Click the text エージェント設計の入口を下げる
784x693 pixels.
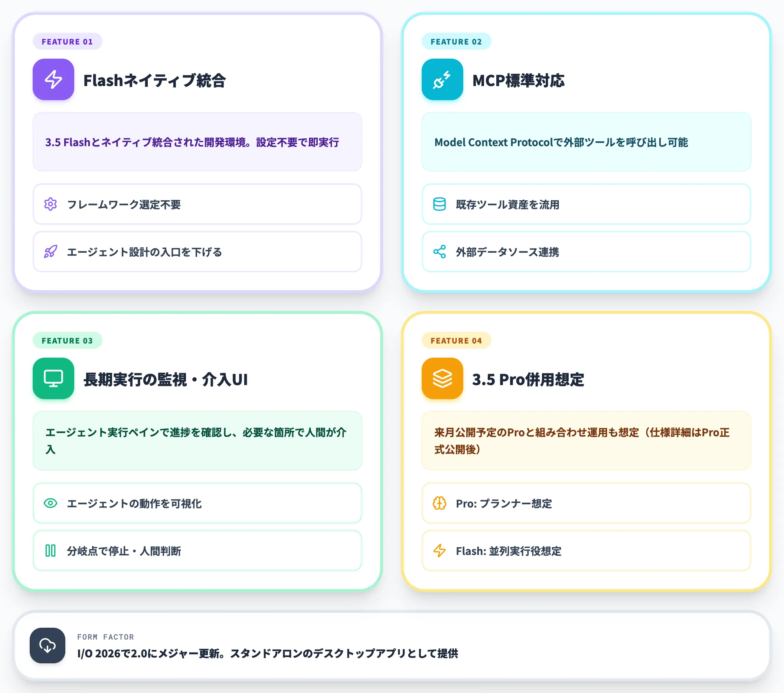click(144, 252)
